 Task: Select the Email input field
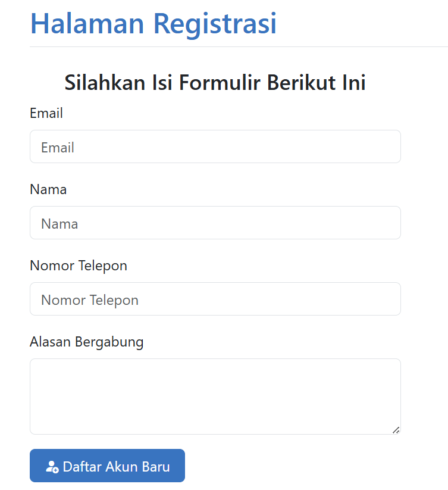tap(215, 146)
